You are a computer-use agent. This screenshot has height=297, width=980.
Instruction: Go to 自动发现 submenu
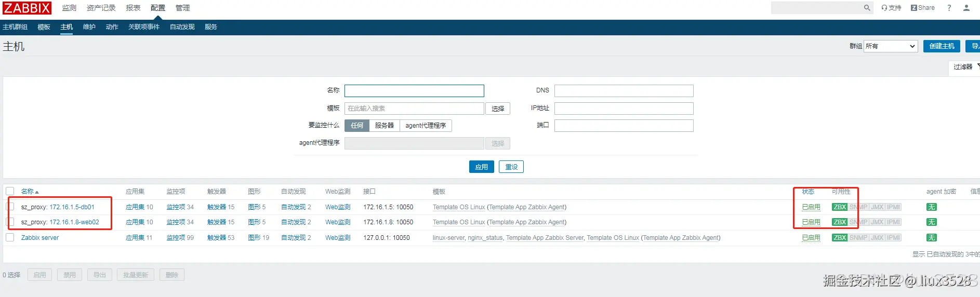(182, 27)
